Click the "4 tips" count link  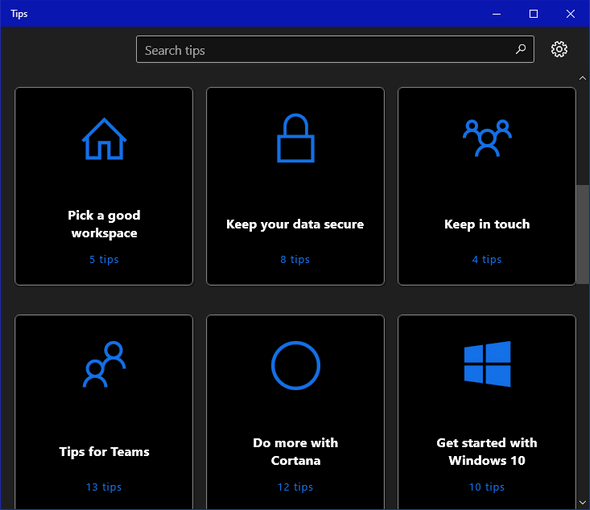point(487,259)
